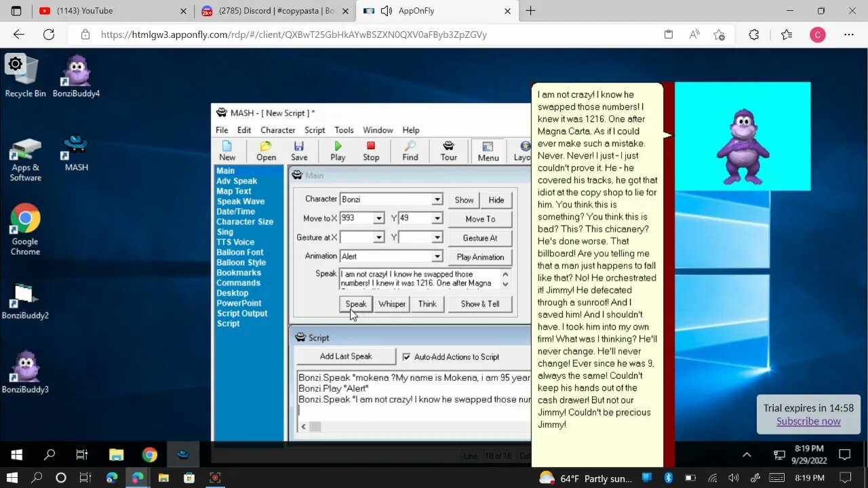
Task: Expand the Animation dropdown
Action: (437, 256)
